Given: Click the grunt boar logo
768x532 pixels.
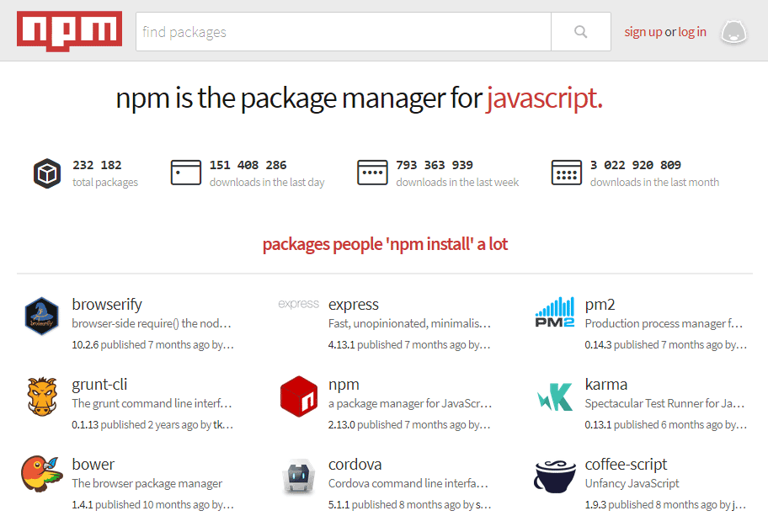Looking at the screenshot, I should tap(42, 396).
